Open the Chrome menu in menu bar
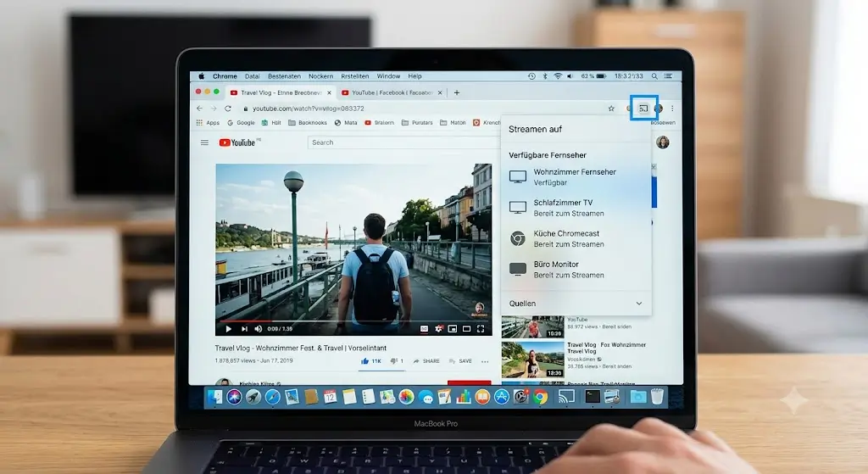This screenshot has width=868, height=474. coord(225,76)
